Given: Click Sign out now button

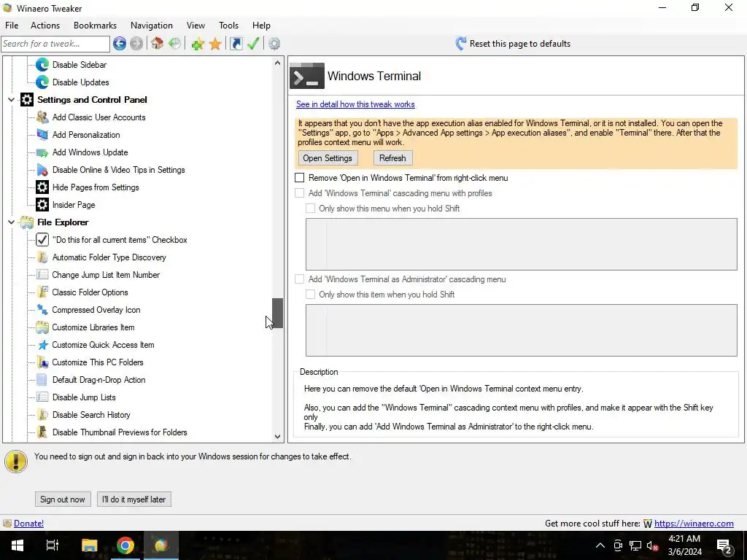Looking at the screenshot, I should tap(63, 499).
